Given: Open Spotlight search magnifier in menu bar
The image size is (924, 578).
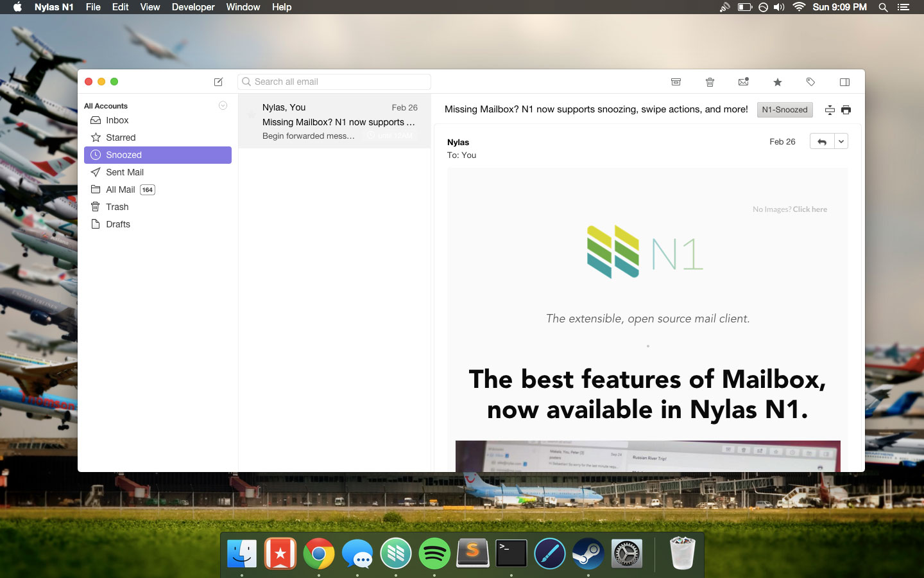Looking at the screenshot, I should 883,7.
